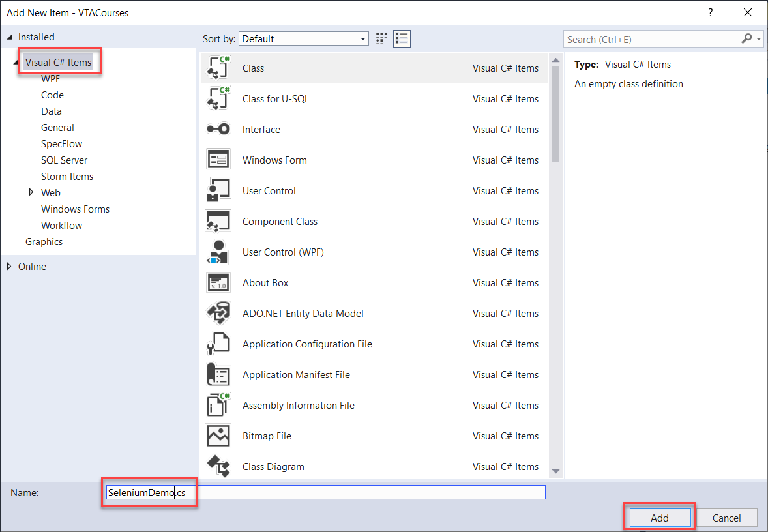This screenshot has height=532, width=768.
Task: Click the Search (Ctrl+E) box
Action: point(653,39)
